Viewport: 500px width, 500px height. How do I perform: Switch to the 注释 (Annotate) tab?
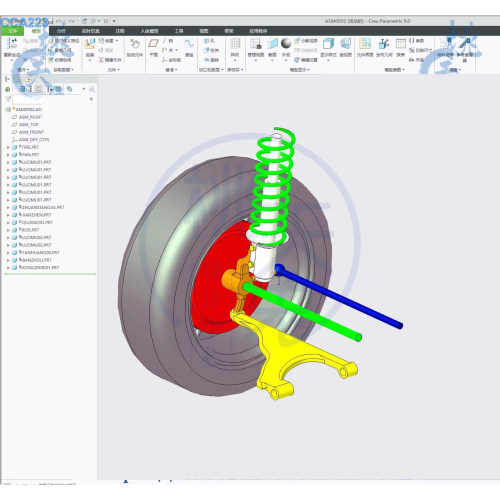[120, 31]
